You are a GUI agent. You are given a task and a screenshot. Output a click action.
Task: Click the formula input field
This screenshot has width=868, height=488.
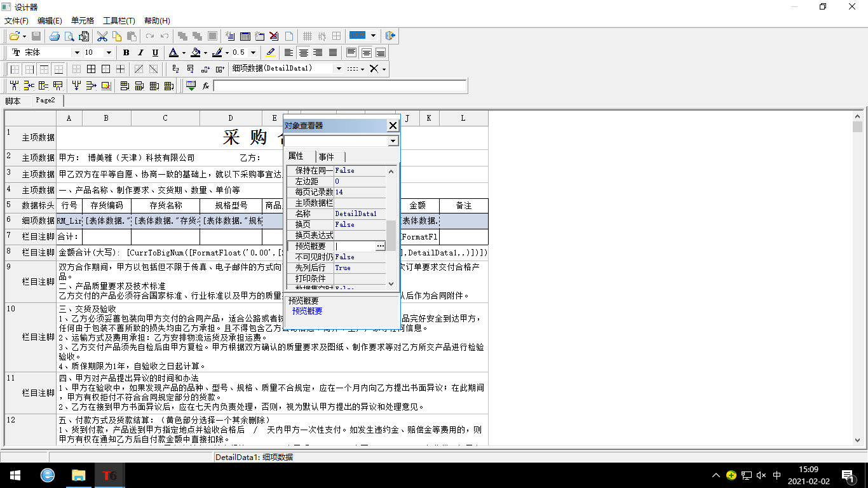pos(340,86)
